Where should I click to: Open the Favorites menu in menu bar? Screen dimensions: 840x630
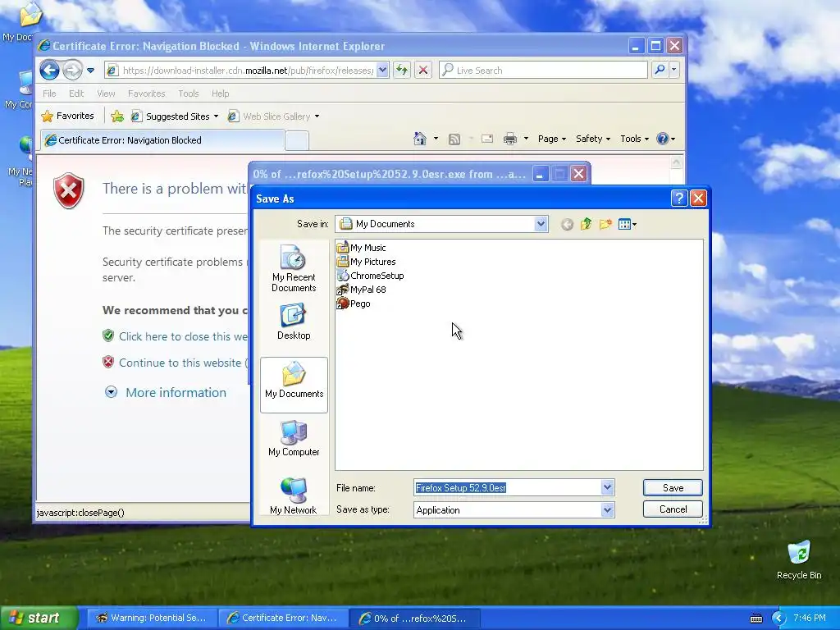(146, 94)
